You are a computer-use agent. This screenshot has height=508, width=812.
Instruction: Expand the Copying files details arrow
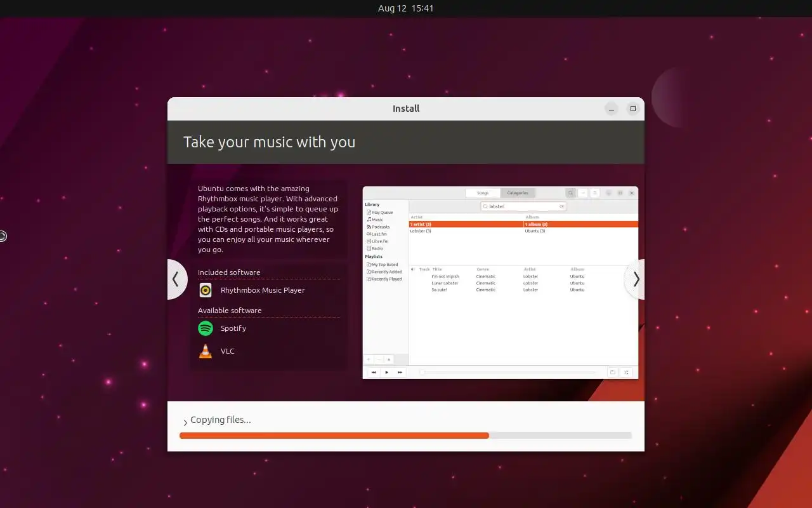coord(185,422)
